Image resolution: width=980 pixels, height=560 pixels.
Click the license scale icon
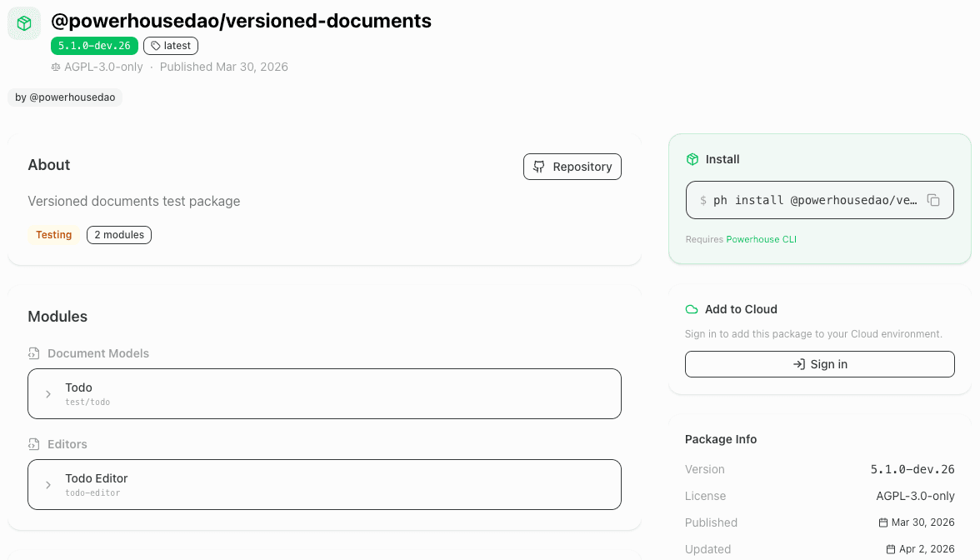point(56,67)
